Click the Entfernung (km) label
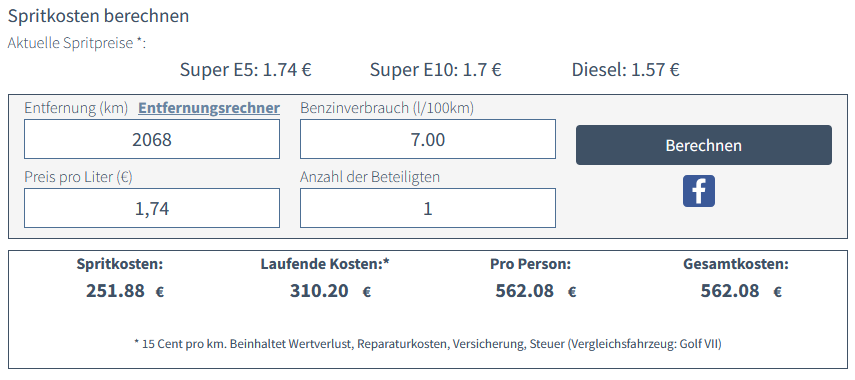The width and height of the screenshot is (855, 380). point(76,108)
